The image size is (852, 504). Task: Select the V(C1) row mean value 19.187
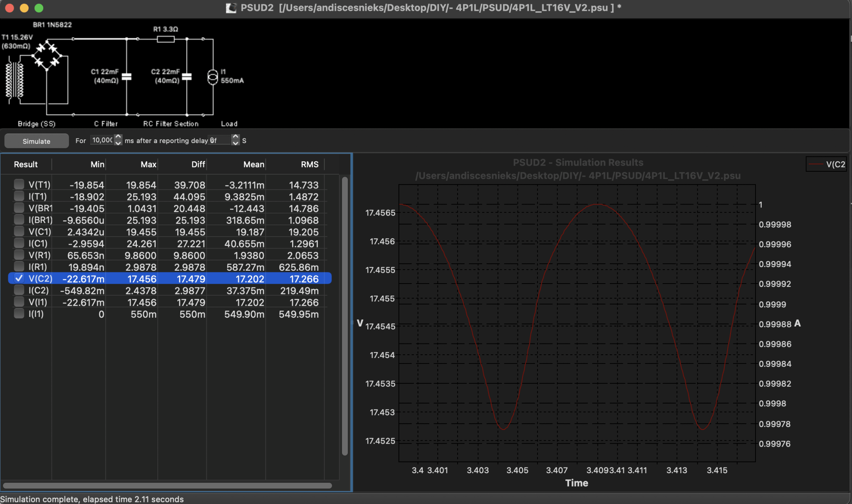(x=250, y=232)
